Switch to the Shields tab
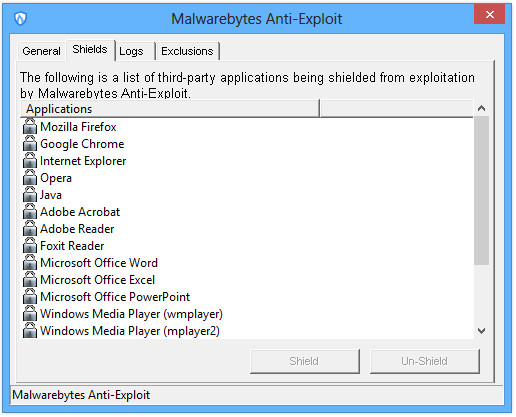The width and height of the screenshot is (516, 417). 90,50
